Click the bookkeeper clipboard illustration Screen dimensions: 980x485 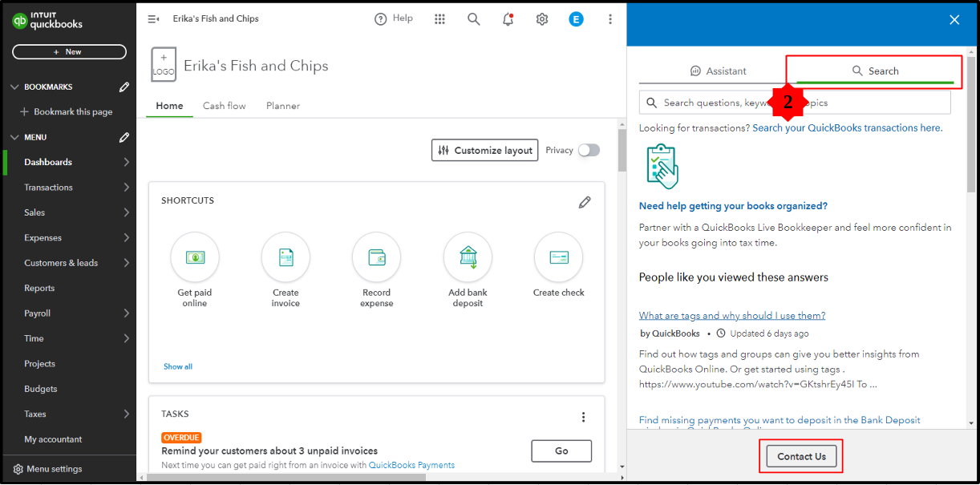point(662,166)
